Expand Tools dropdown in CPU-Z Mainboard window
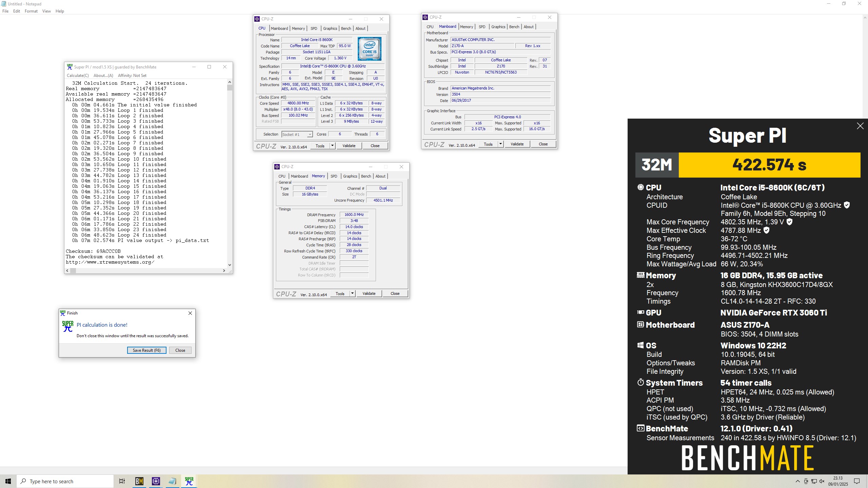Screen dimensions: 868x488 click(x=500, y=144)
